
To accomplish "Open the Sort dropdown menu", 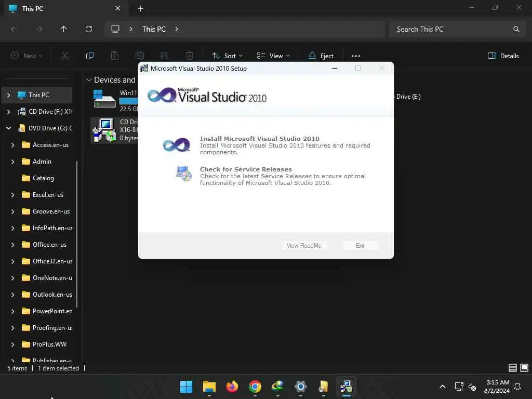I will [x=227, y=56].
